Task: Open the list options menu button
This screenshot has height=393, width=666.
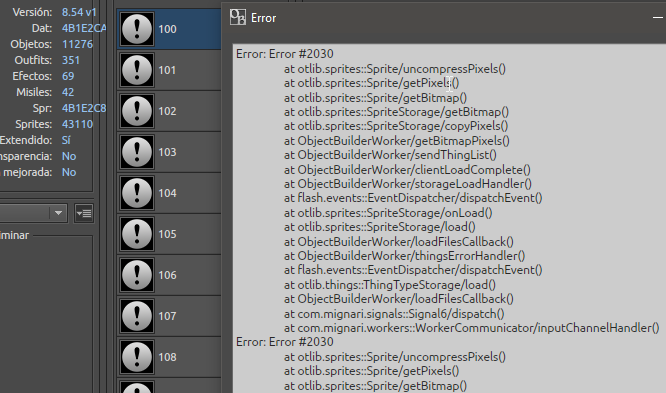Action: tap(84, 213)
